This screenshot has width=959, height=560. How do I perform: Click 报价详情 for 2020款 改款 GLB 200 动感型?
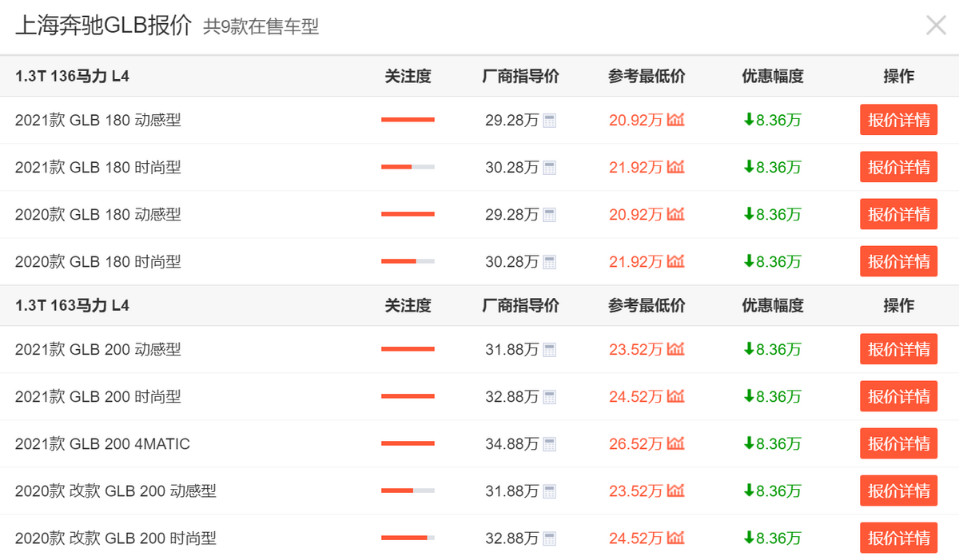pyautogui.click(x=899, y=491)
